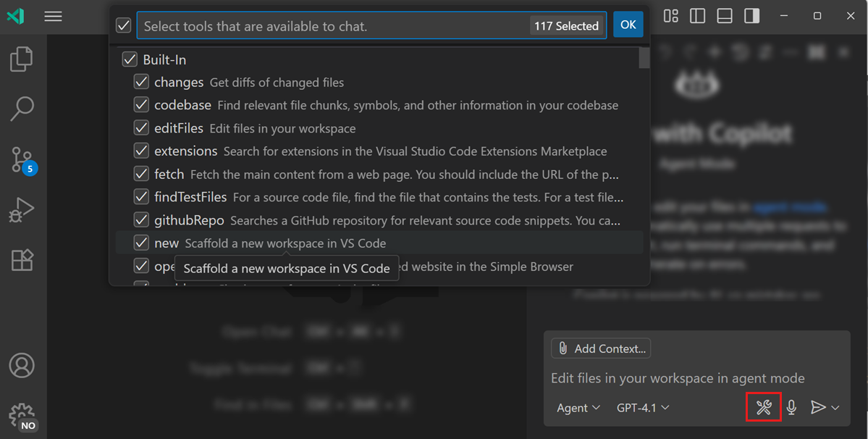Open the Extensions view in activity bar
The width and height of the screenshot is (868, 439).
click(x=22, y=259)
